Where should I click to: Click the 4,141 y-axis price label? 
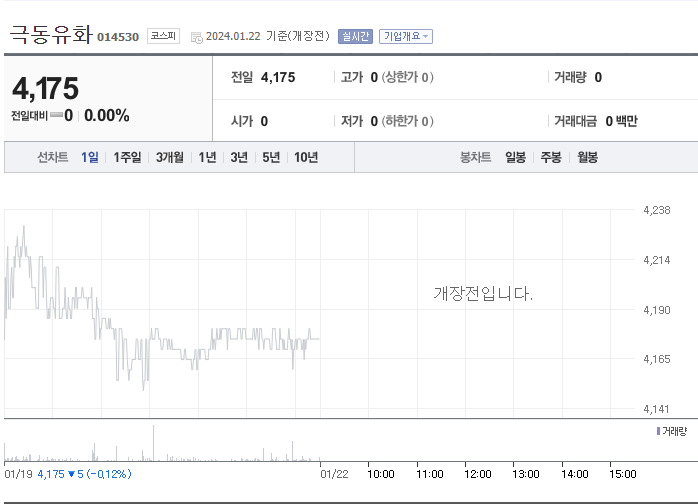(x=656, y=409)
